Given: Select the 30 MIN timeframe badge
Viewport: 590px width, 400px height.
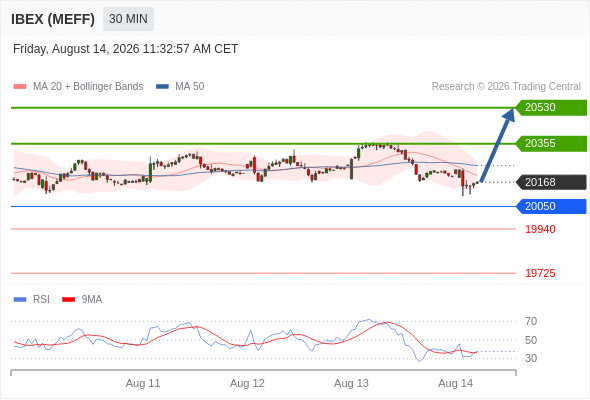Looking at the screenshot, I should point(128,19).
